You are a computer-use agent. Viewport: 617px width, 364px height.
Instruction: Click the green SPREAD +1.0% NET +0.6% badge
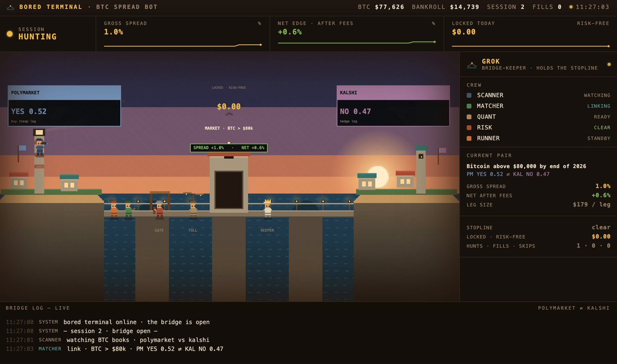[x=228, y=148]
